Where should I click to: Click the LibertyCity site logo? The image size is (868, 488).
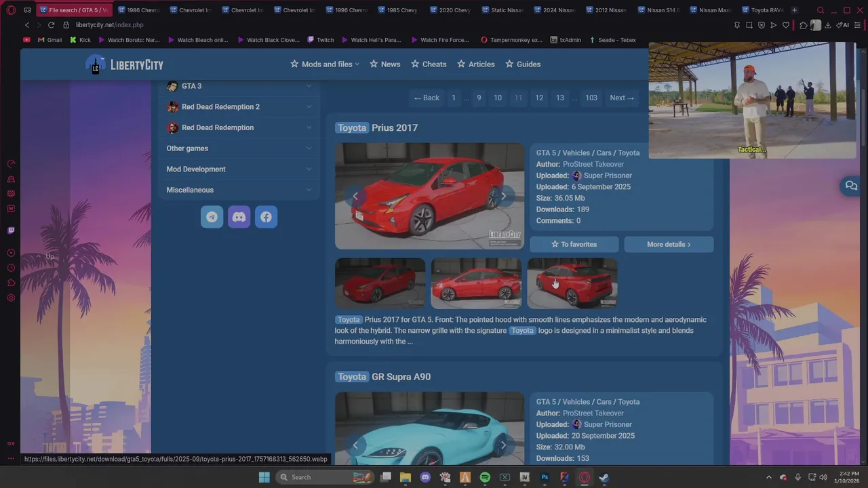point(125,64)
